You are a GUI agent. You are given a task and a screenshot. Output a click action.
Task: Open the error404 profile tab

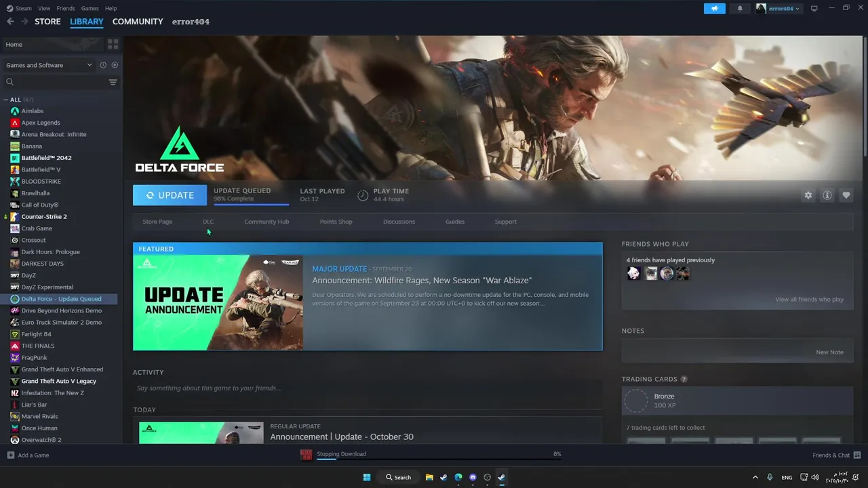[x=191, y=22]
